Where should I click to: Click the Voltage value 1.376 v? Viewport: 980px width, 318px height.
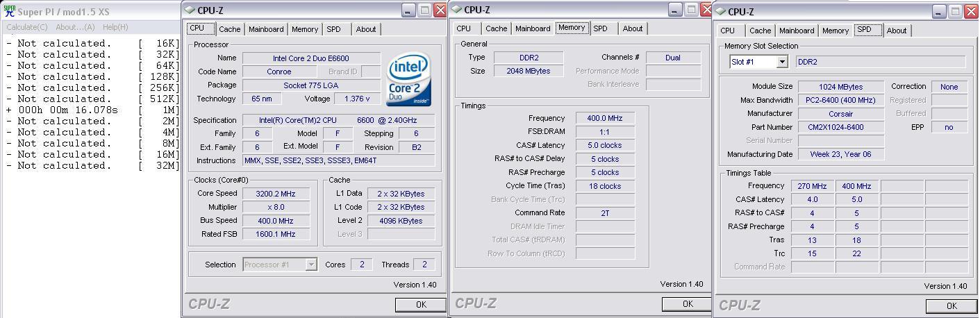point(357,99)
